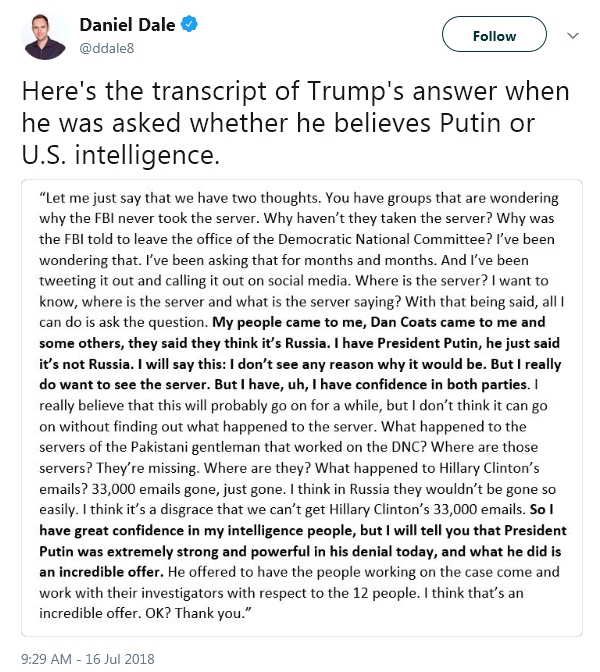Viewport: 600px width, 672px height.
Task: Click the 16 Jul 2018 date
Action: click(x=120, y=659)
